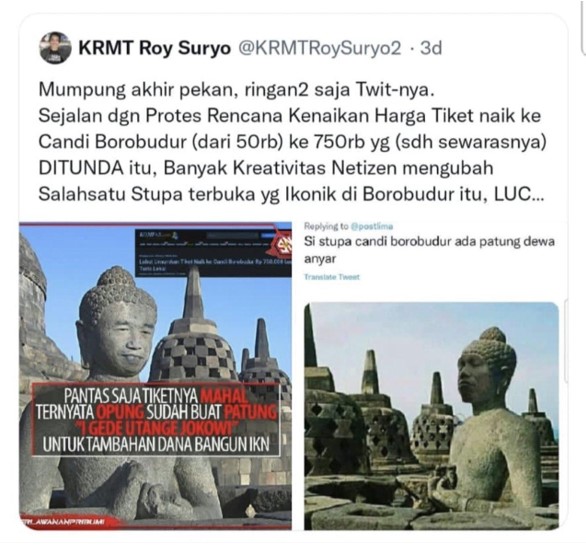Click the display name KRMT Roy Suryo
Screen dimensions: 586x553
(154, 49)
